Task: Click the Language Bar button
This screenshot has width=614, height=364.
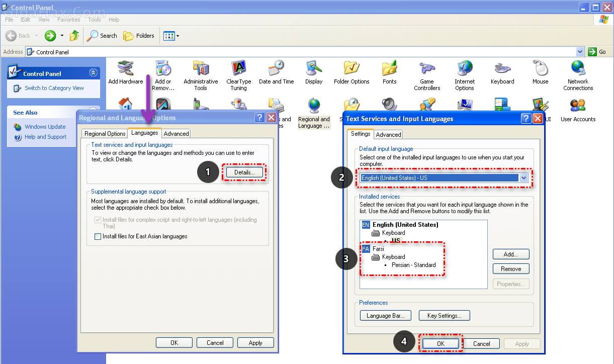Action: coord(385,316)
